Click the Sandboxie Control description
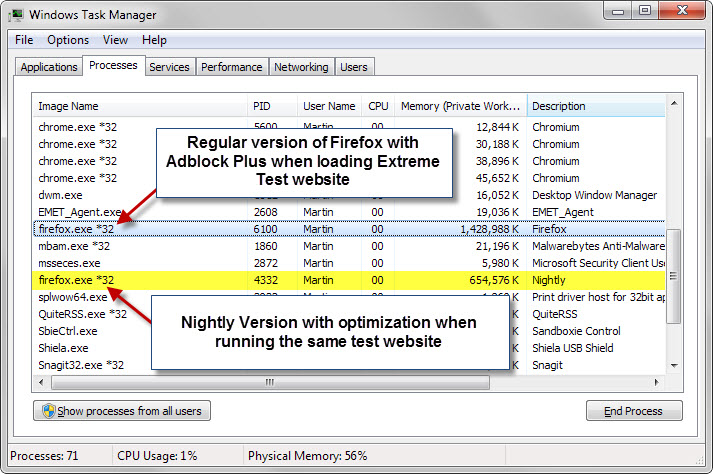Screen dimensions: 713x474 tap(576, 331)
